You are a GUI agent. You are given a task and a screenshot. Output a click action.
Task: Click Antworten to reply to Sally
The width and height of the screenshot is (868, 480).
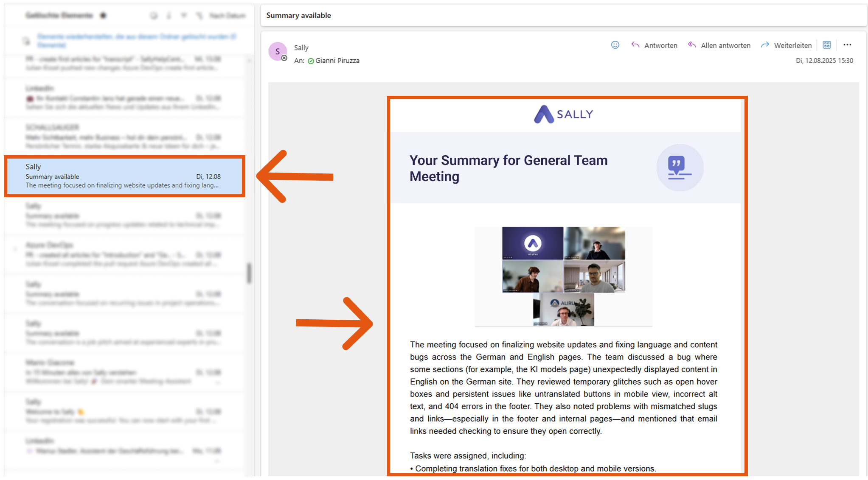tap(654, 45)
